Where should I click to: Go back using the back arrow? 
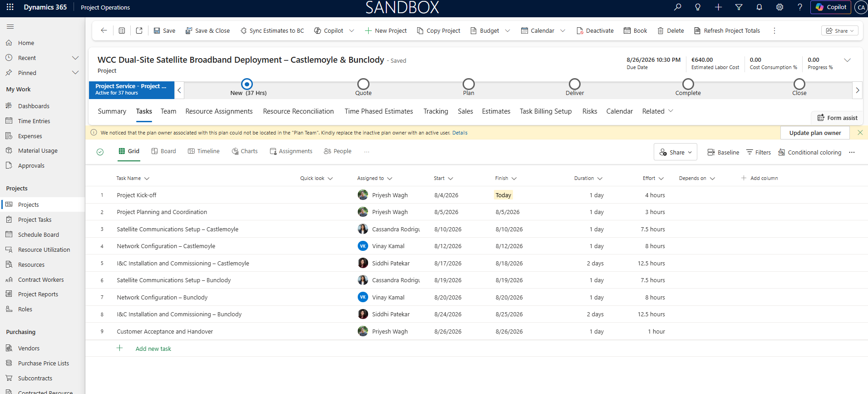pyautogui.click(x=104, y=30)
